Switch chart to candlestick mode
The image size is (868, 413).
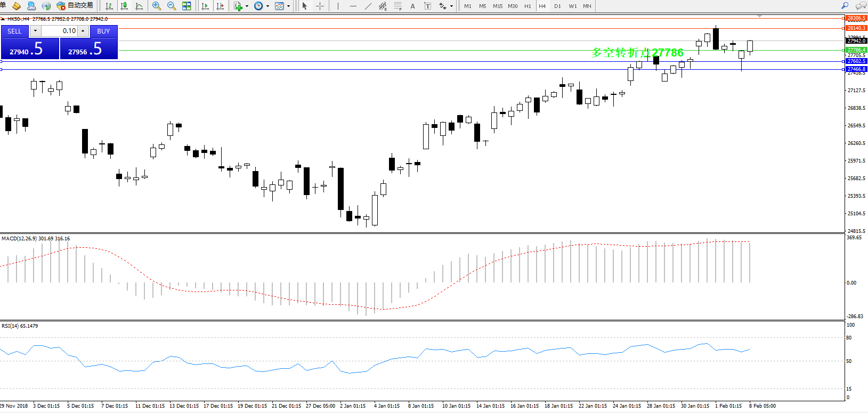(124, 6)
